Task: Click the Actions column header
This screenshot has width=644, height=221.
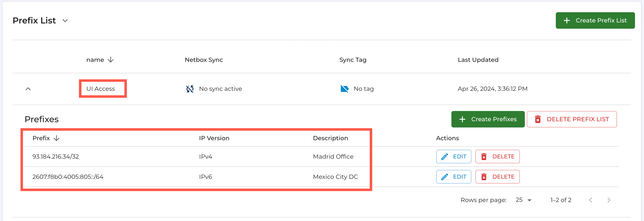Action: pyautogui.click(x=447, y=138)
